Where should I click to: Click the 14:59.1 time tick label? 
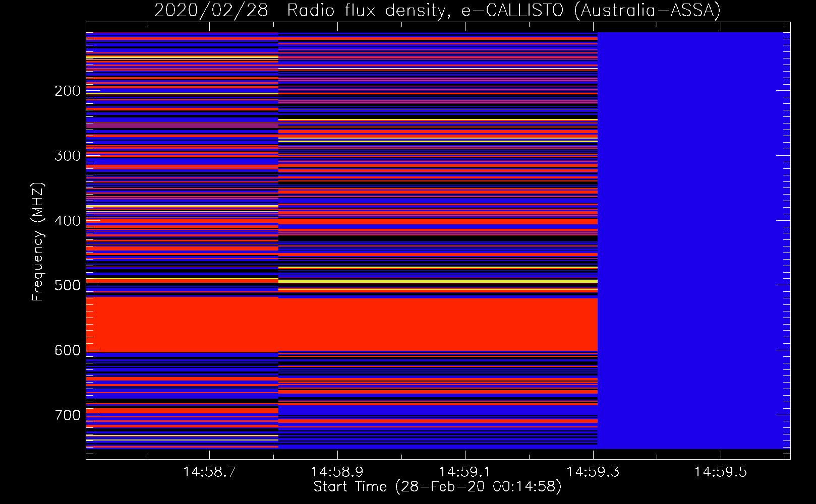pyautogui.click(x=464, y=472)
